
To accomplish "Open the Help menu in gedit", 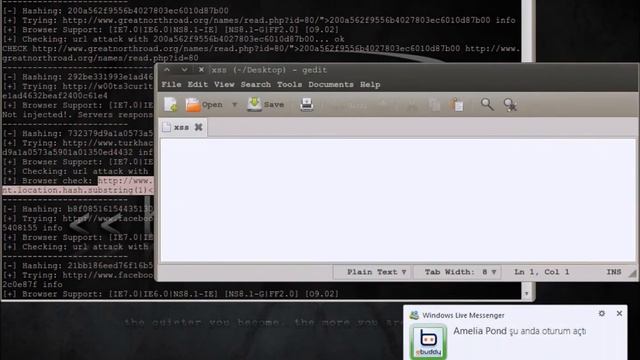I will [x=370, y=84].
